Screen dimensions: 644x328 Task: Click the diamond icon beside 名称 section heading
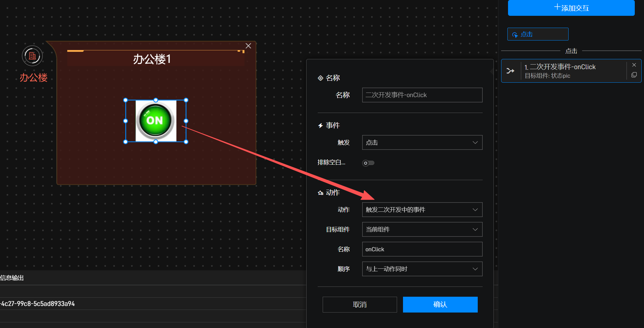(320, 78)
